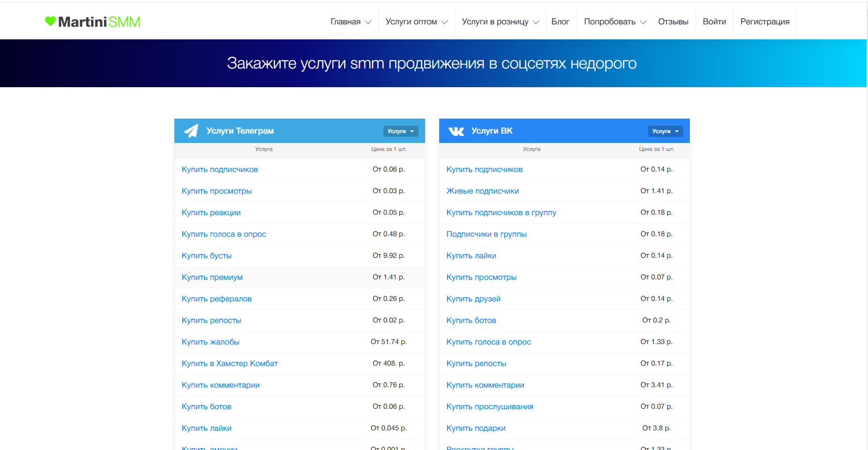Open Живые подписчики link
Viewport: 868px width, 450px height.
(483, 191)
